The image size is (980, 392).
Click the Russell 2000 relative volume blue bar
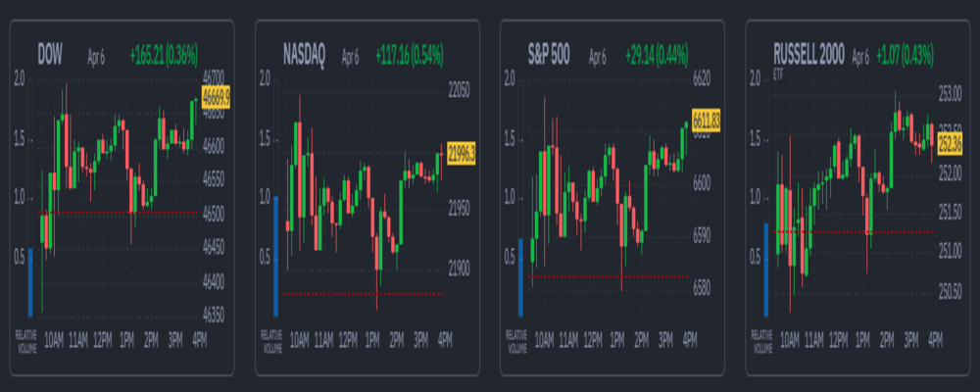766,269
